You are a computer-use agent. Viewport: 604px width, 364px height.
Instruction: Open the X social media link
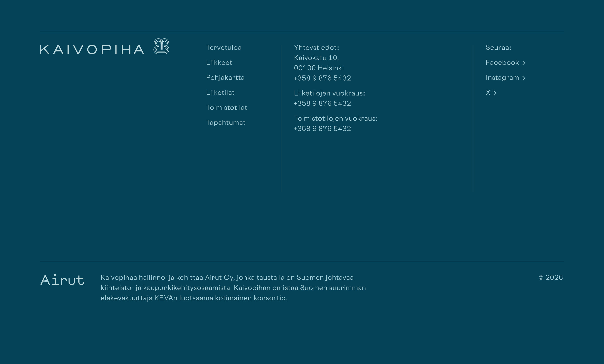click(488, 93)
